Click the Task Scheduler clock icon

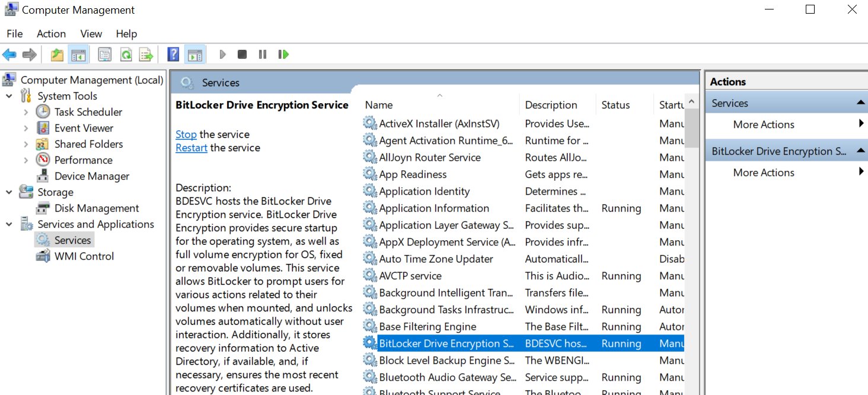coord(43,112)
